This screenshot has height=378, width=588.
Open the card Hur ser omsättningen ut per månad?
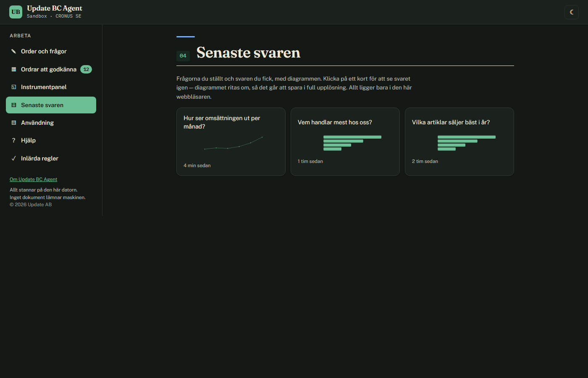pyautogui.click(x=231, y=142)
